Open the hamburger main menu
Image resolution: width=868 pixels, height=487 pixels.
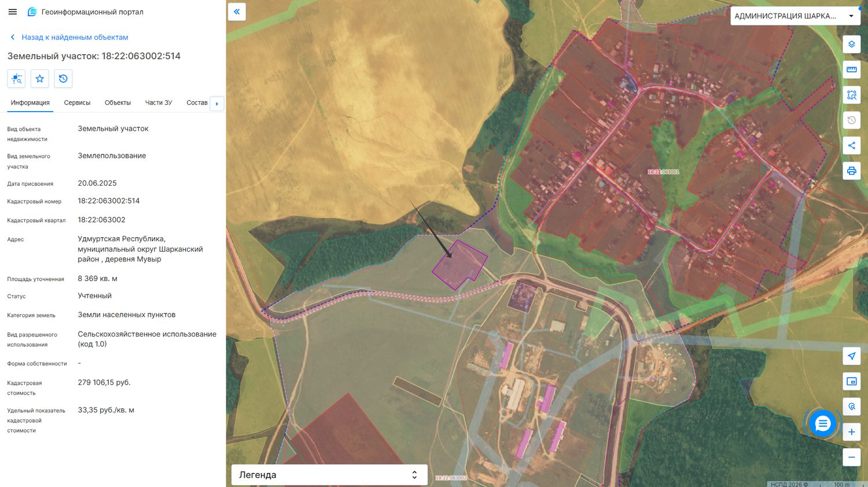[x=13, y=12]
